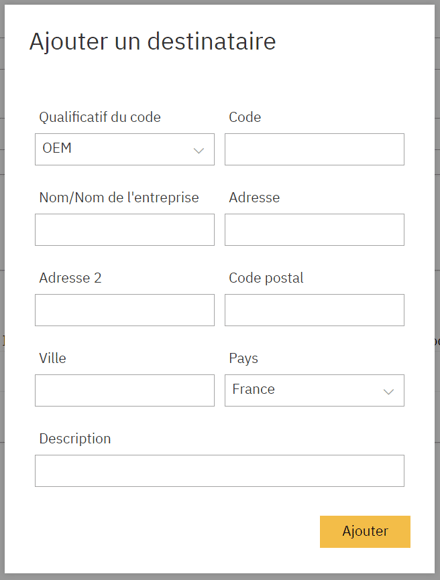This screenshot has width=440, height=580.
Task: Select the first Adresse input field
Action: pyautogui.click(x=314, y=230)
